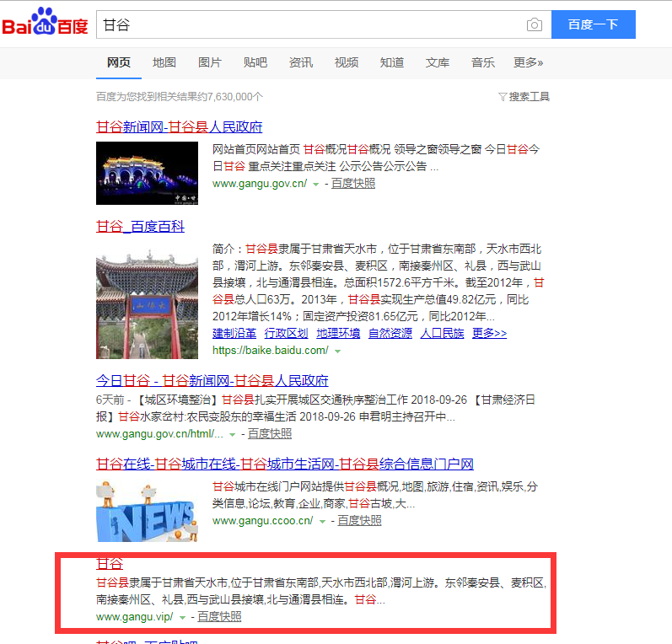Expand the 更多» menu

[x=528, y=62]
